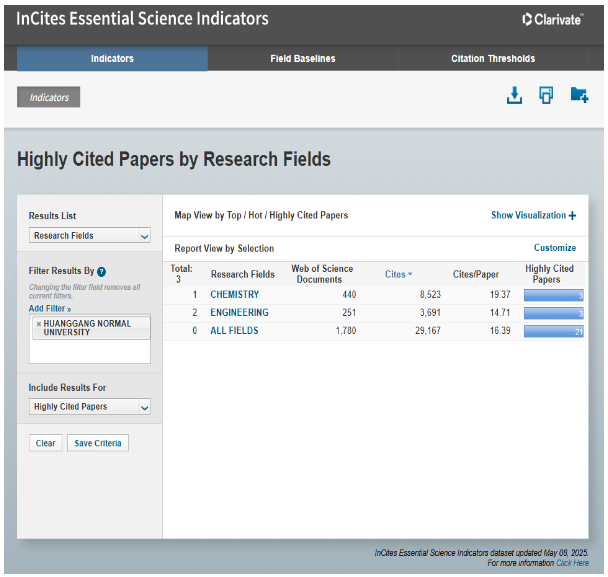Switch to the Citation Thresholds tab

coord(492,59)
